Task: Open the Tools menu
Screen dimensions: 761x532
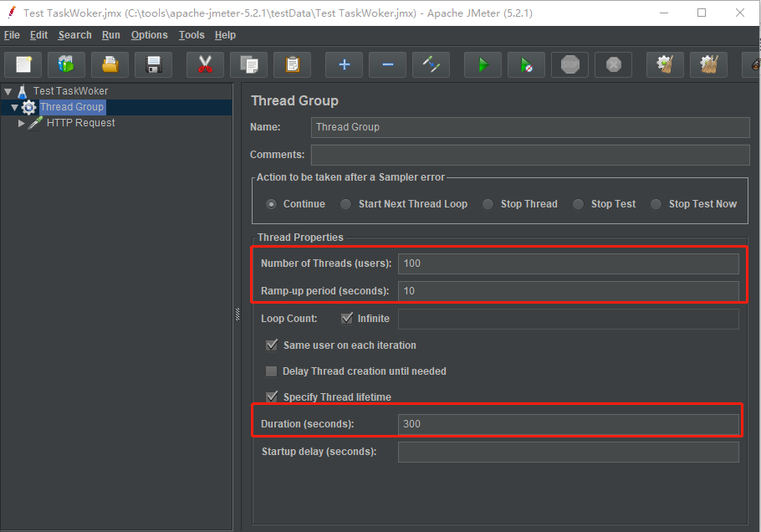Action: click(192, 35)
